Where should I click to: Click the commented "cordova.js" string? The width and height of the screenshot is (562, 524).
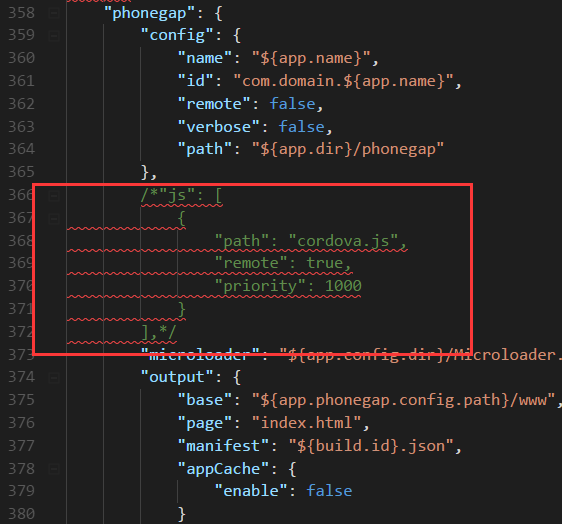coord(343,241)
